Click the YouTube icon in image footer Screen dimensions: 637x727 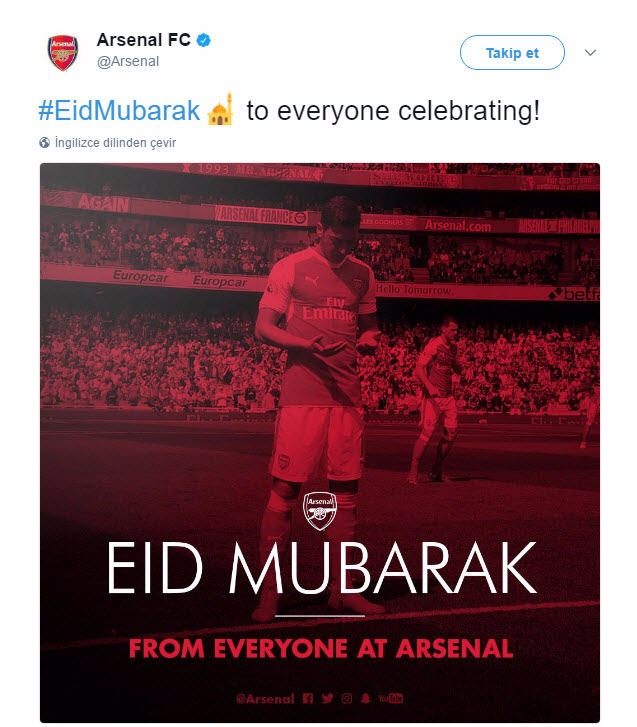pos(391,698)
